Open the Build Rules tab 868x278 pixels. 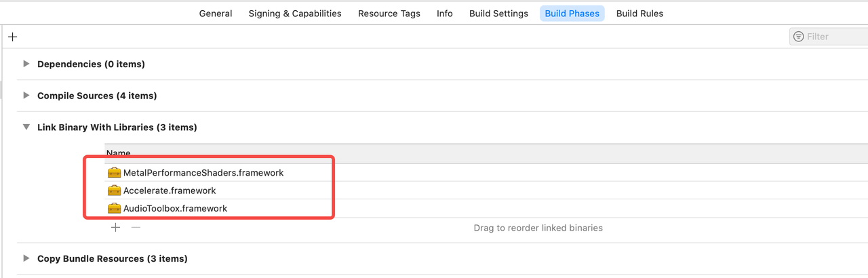pyautogui.click(x=639, y=14)
